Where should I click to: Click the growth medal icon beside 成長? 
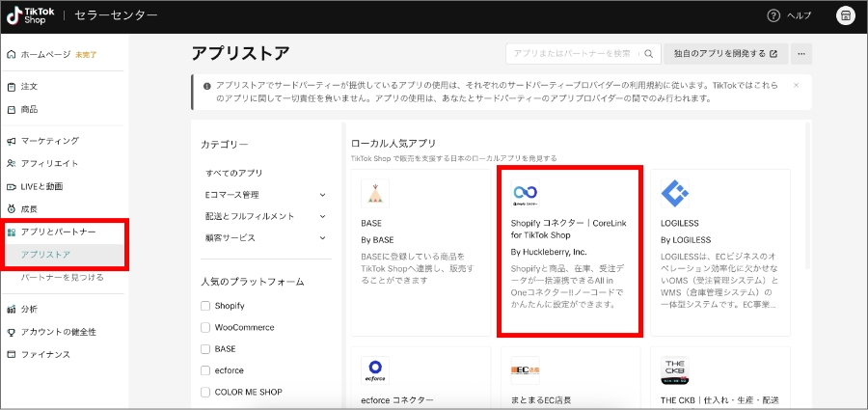point(11,209)
